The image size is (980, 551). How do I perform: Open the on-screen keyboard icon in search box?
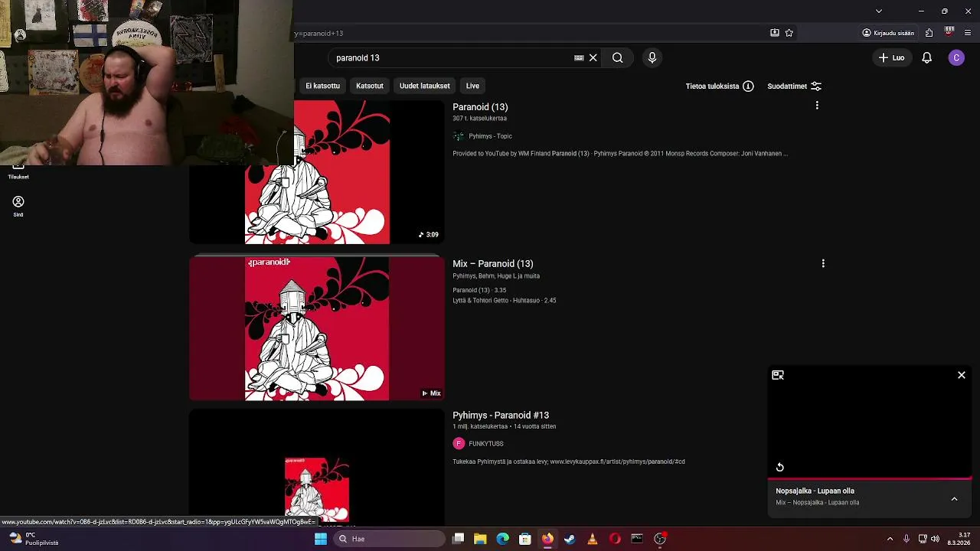tap(579, 57)
